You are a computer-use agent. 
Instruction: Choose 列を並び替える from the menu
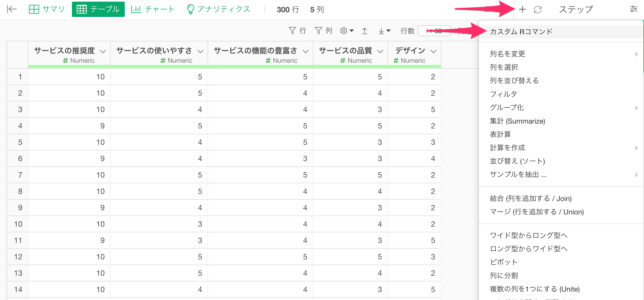[561, 80]
